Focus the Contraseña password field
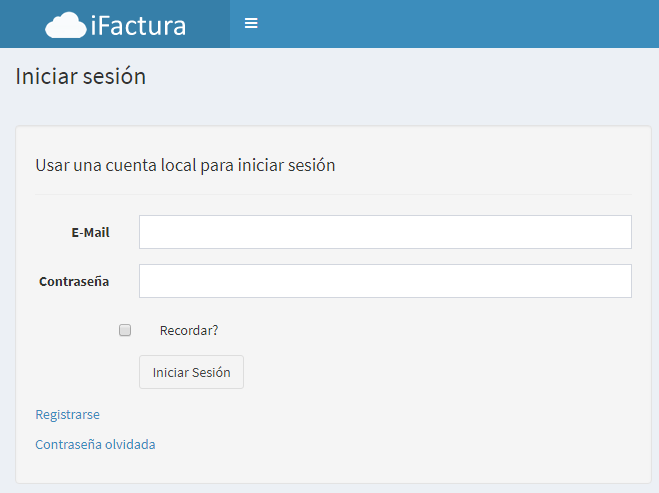Viewport: 659px width, 493px height. 385,281
